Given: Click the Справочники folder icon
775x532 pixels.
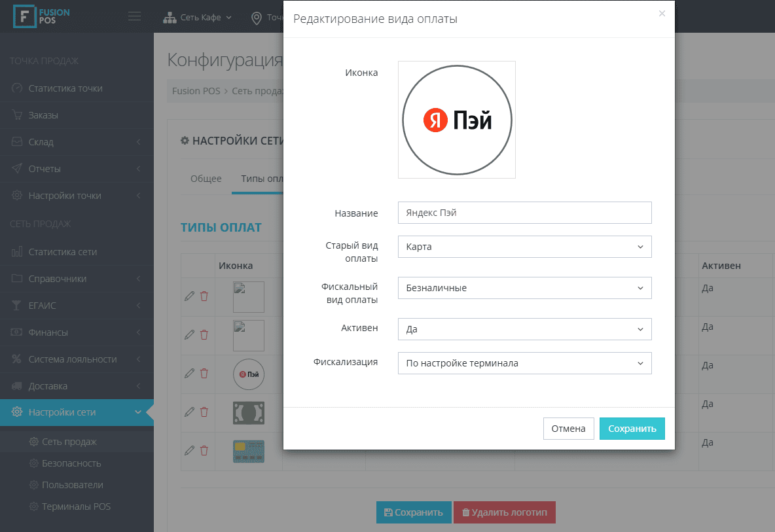Looking at the screenshot, I should pos(17,278).
